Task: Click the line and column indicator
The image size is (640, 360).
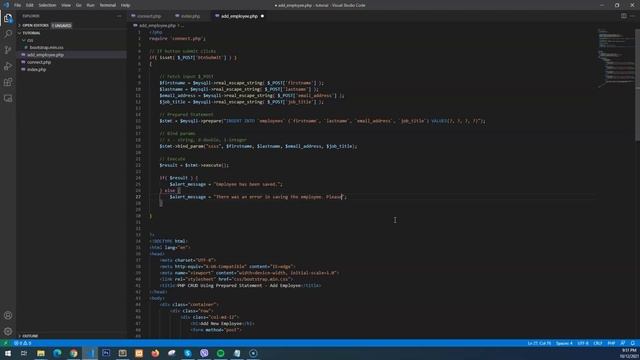Action: pyautogui.click(x=539, y=343)
